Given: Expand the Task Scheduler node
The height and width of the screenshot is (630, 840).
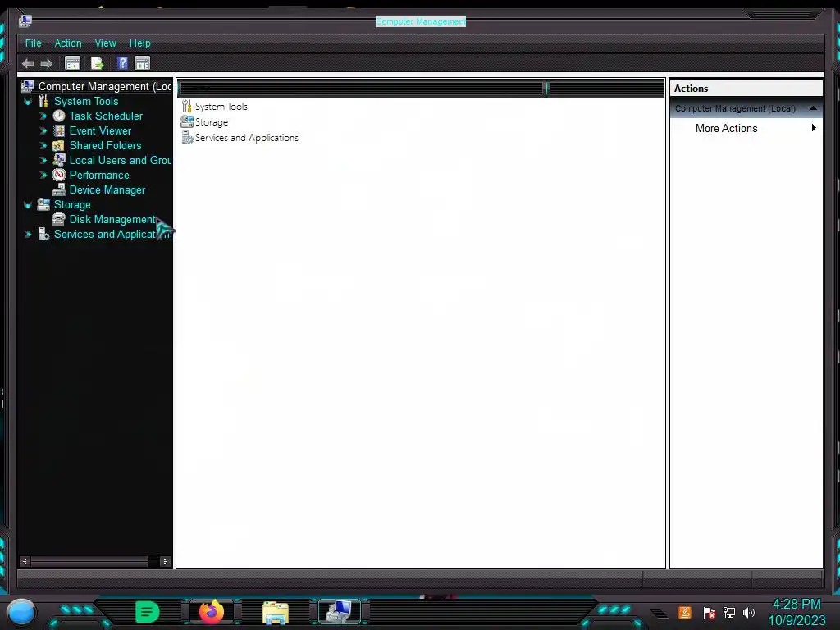Looking at the screenshot, I should tap(43, 116).
